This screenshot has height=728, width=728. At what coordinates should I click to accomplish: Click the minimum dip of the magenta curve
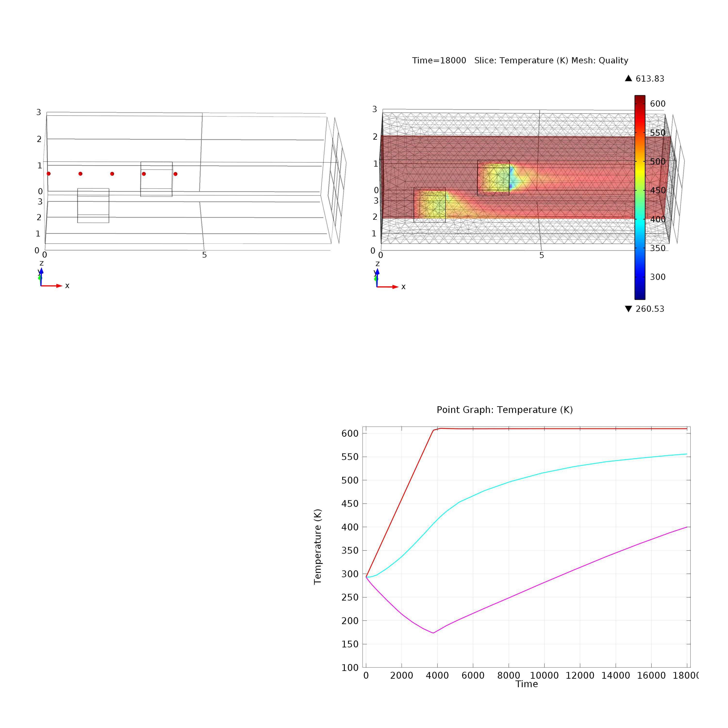(433, 633)
